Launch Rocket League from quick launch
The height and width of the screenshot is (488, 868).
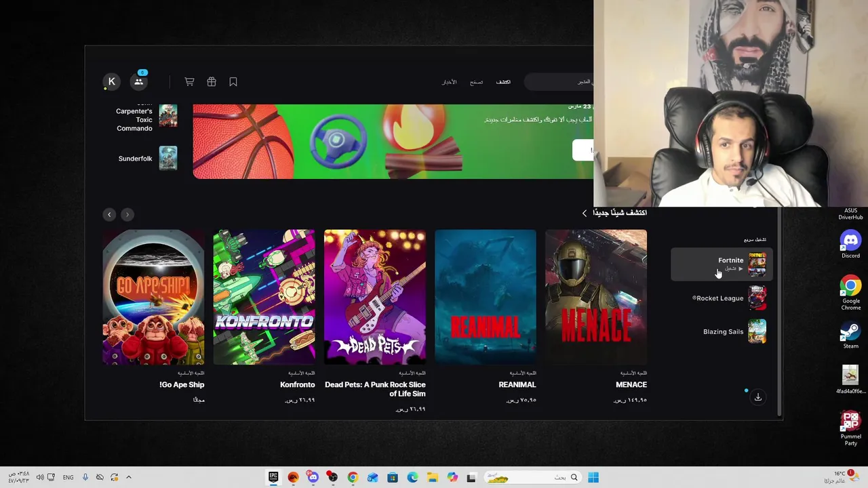coord(722,298)
